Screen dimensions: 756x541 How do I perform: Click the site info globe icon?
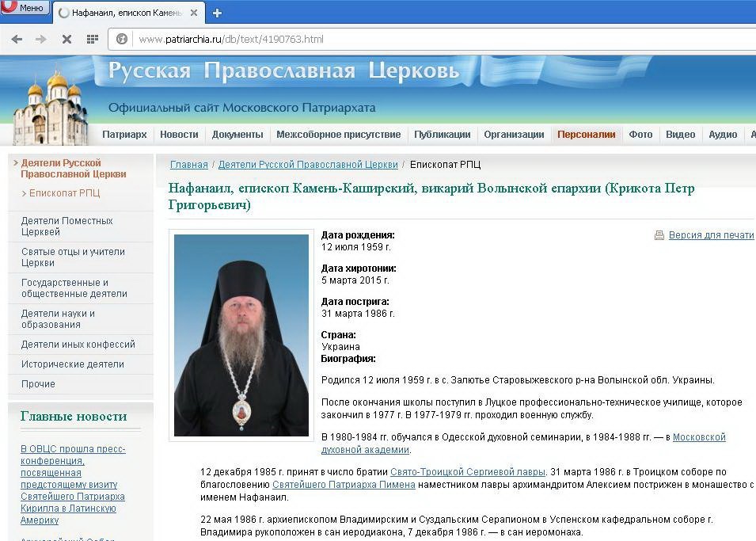pos(122,39)
